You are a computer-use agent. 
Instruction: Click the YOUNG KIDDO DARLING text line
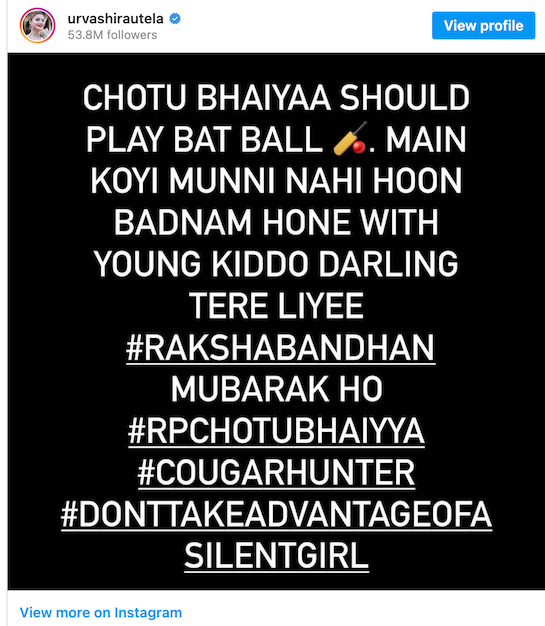coord(276,264)
